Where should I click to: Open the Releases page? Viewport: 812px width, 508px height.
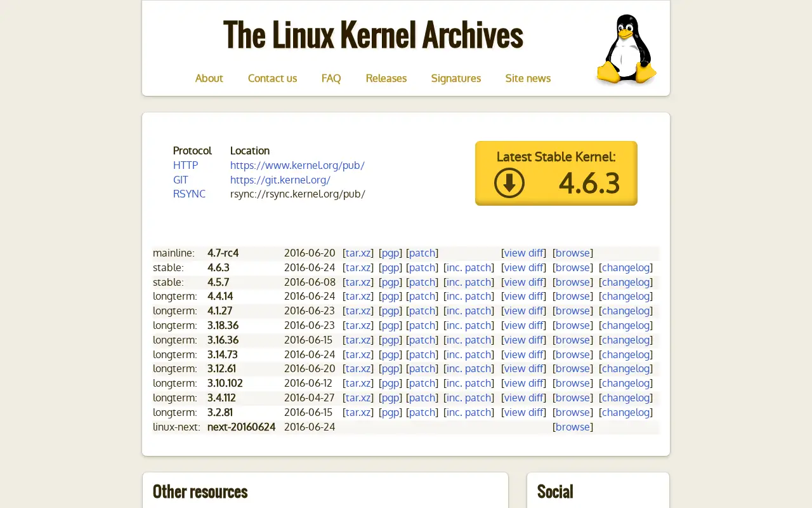[x=386, y=78]
